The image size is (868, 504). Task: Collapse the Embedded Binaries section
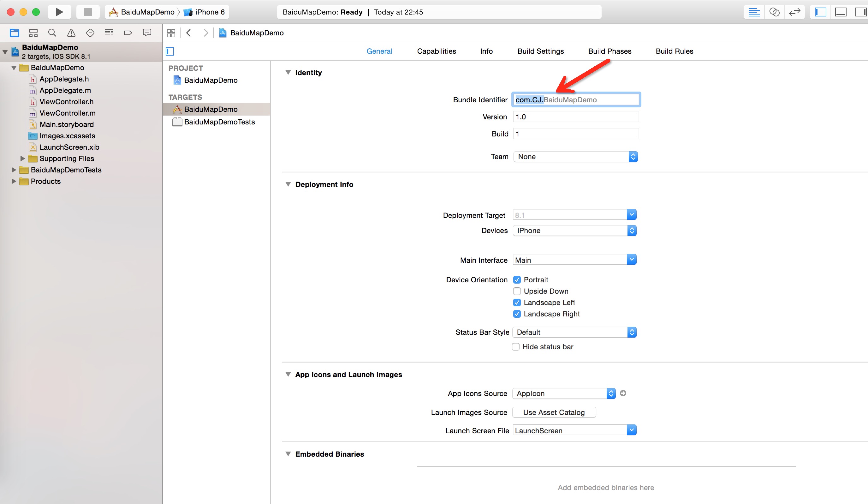(288, 454)
